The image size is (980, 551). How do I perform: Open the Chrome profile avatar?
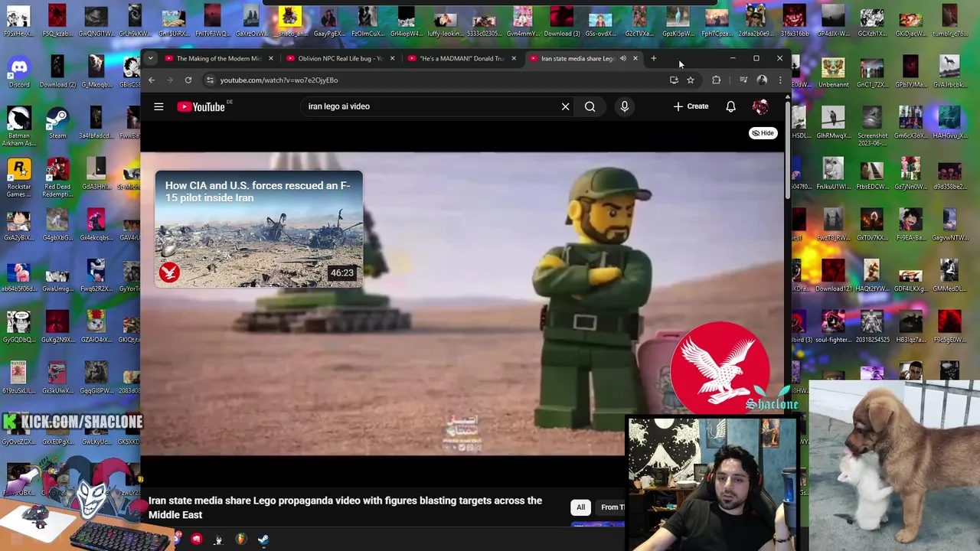click(x=762, y=80)
